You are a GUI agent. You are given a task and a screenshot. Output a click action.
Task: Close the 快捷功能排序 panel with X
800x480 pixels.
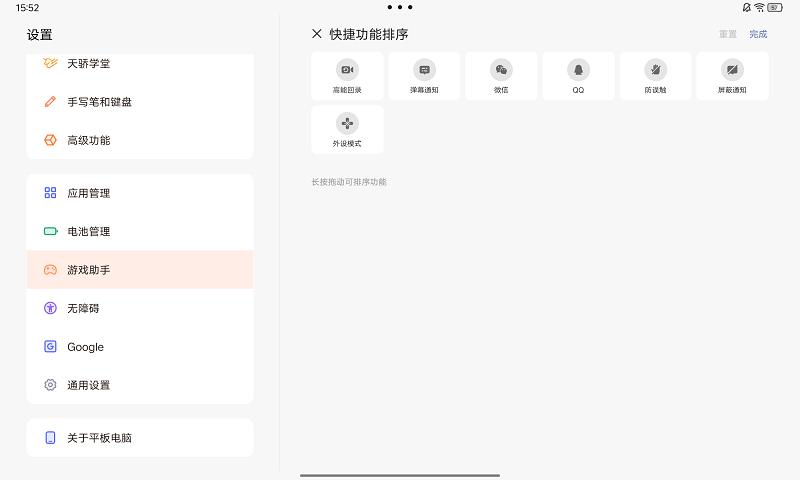point(317,34)
